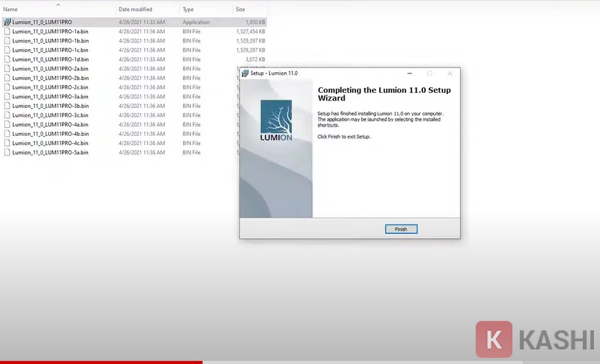This screenshot has height=364, width=600.
Task: Click the file icon of Lumion_11_0_LUM11PRO-2a.bin
Action: pyautogui.click(x=7, y=69)
